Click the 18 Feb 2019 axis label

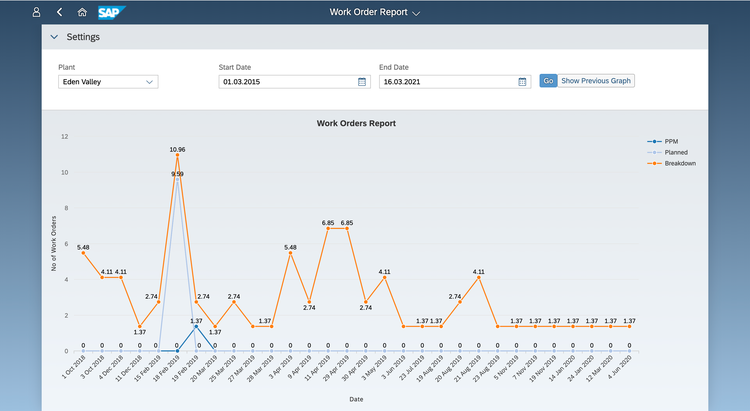[x=166, y=368]
